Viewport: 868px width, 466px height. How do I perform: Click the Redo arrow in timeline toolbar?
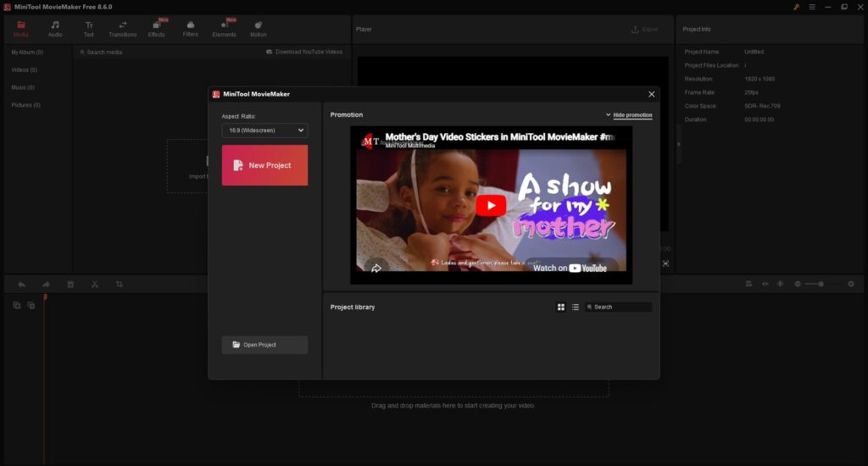pos(46,285)
